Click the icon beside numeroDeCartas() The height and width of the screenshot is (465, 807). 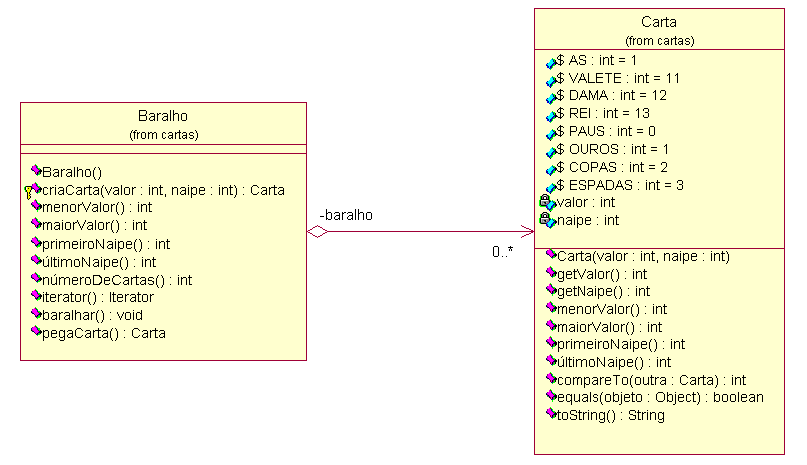36,278
